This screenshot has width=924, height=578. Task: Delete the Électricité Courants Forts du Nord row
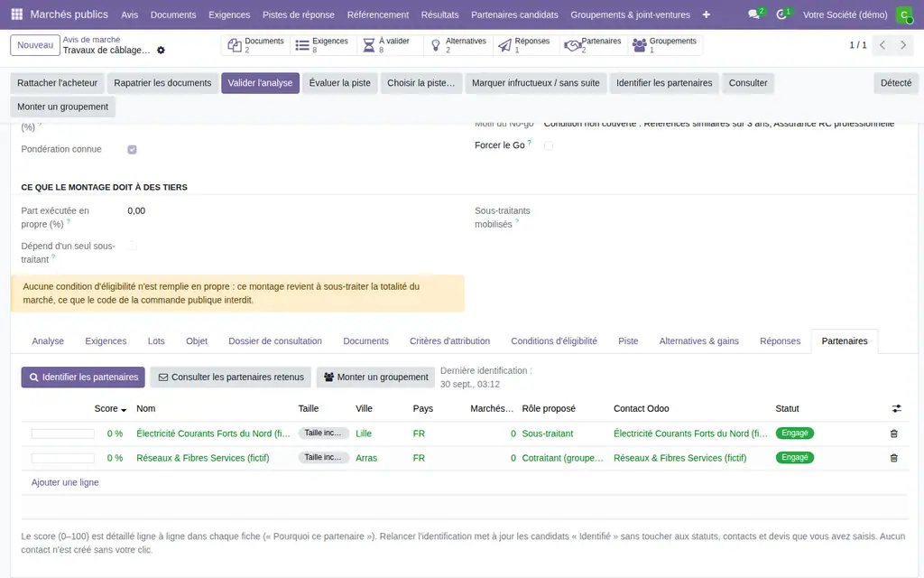click(893, 433)
